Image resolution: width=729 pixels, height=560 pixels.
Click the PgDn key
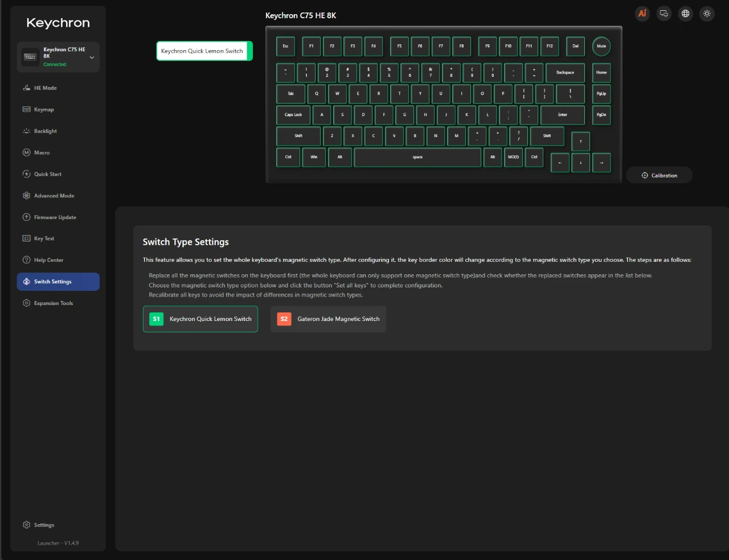[x=601, y=115]
